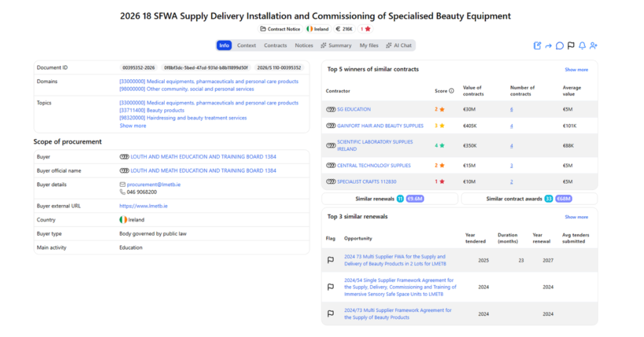Click the link icon beside SG EDUCATION

point(331,109)
